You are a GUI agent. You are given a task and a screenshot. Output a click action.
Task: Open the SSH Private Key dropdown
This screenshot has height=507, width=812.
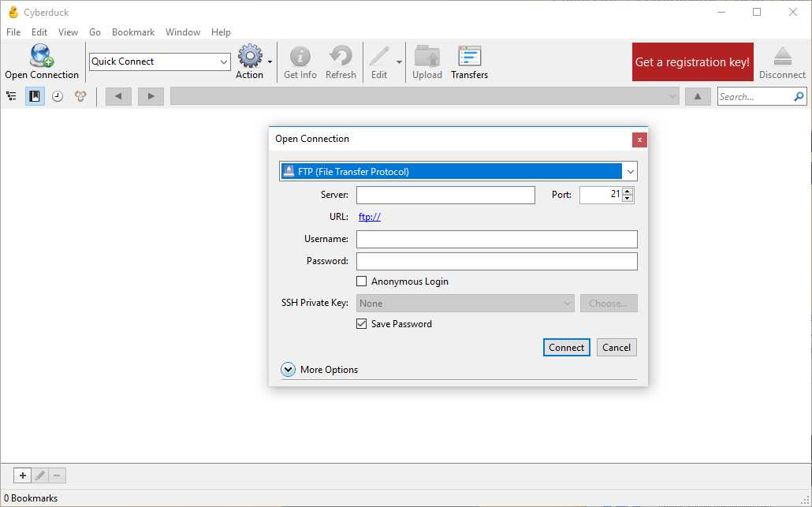[x=465, y=304]
